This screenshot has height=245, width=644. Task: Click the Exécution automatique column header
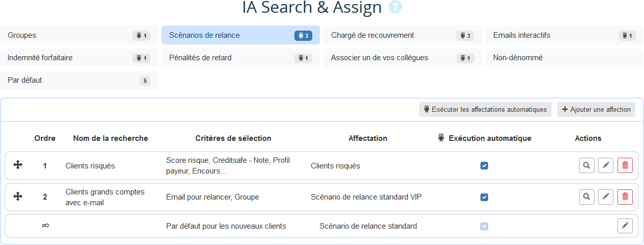coord(485,138)
